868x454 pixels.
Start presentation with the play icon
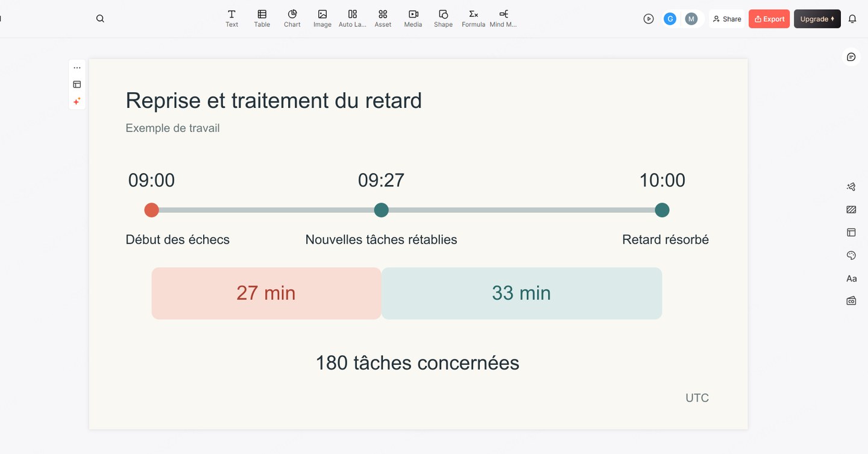tap(649, 19)
